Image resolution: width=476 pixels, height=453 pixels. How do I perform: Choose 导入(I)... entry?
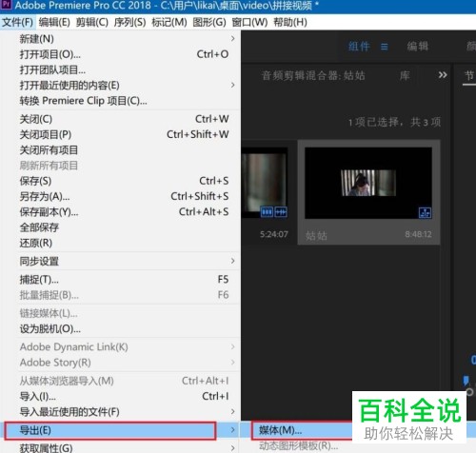click(120, 396)
